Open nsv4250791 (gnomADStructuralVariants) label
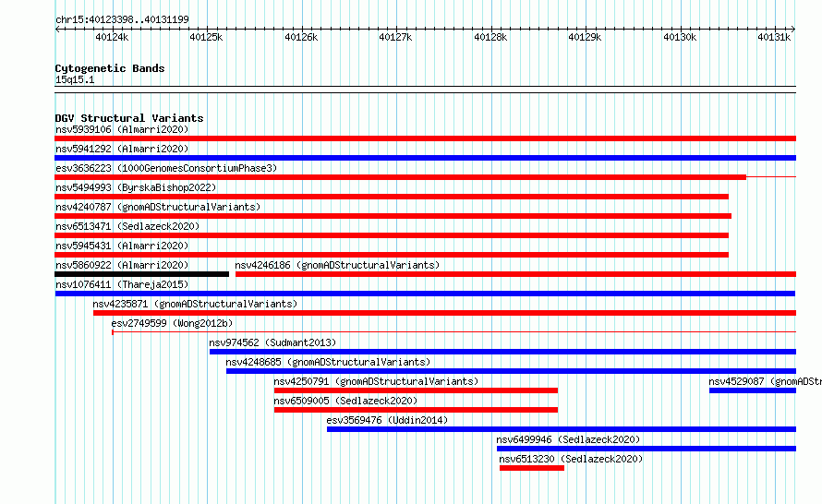Screen dimensions: 822x504 (376, 381)
